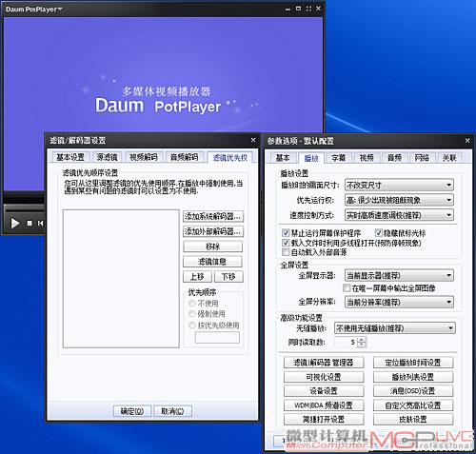476x454 pixels.
Task: Open 滤镜/解码器 管理器
Action: point(324,363)
